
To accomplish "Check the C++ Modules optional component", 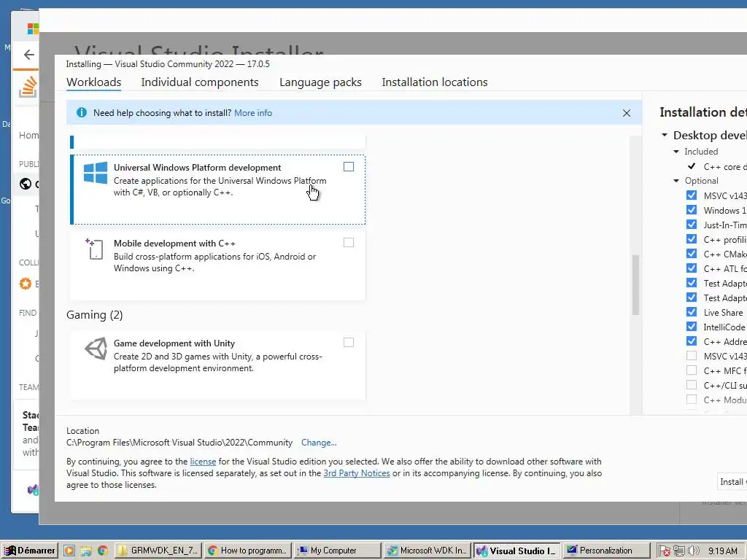I will pos(692,400).
